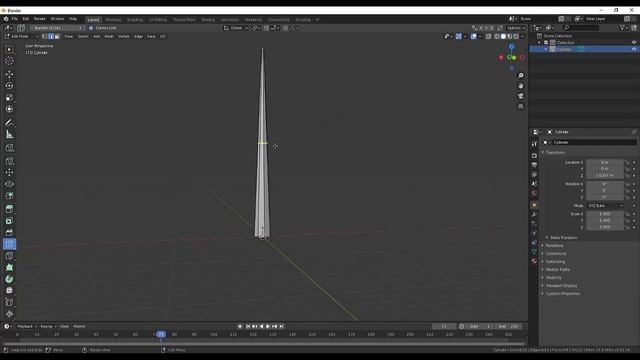640x360 pixels.
Task: Select the Scale tool
Action: click(x=9, y=98)
